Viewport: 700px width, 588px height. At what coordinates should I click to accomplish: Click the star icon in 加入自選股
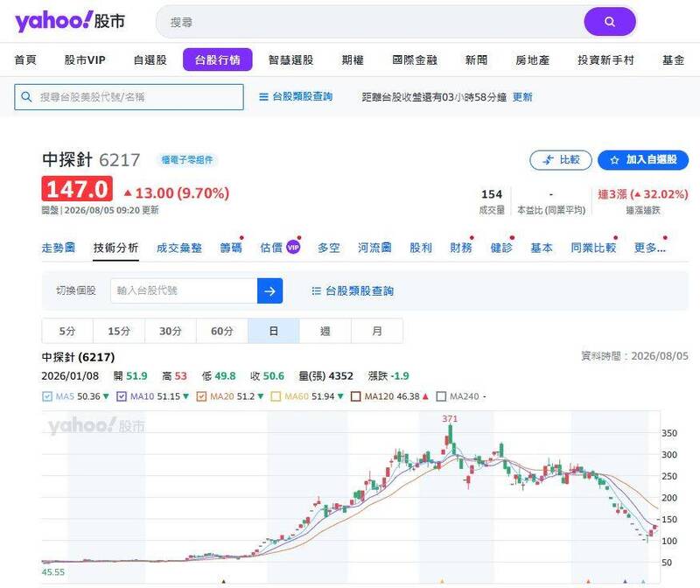614,160
